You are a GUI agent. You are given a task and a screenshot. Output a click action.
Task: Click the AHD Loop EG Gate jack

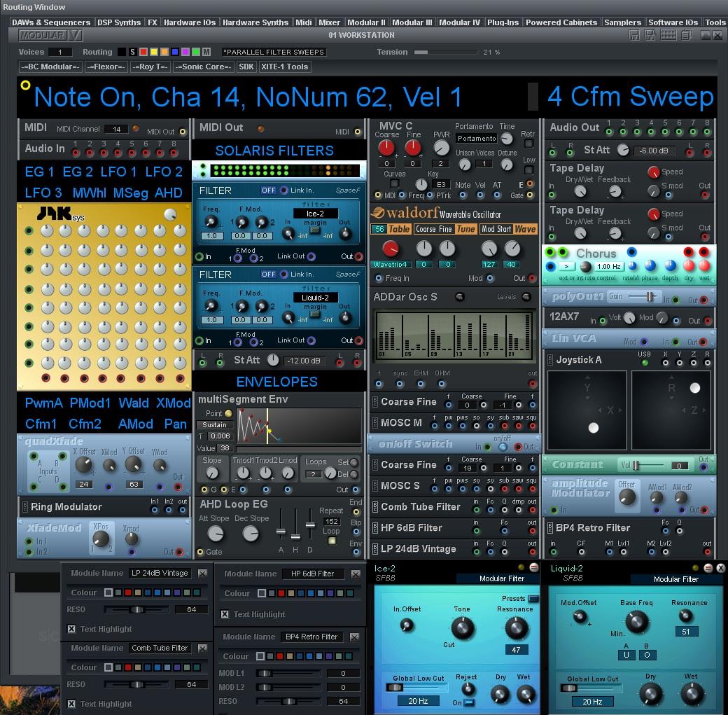click(x=201, y=552)
